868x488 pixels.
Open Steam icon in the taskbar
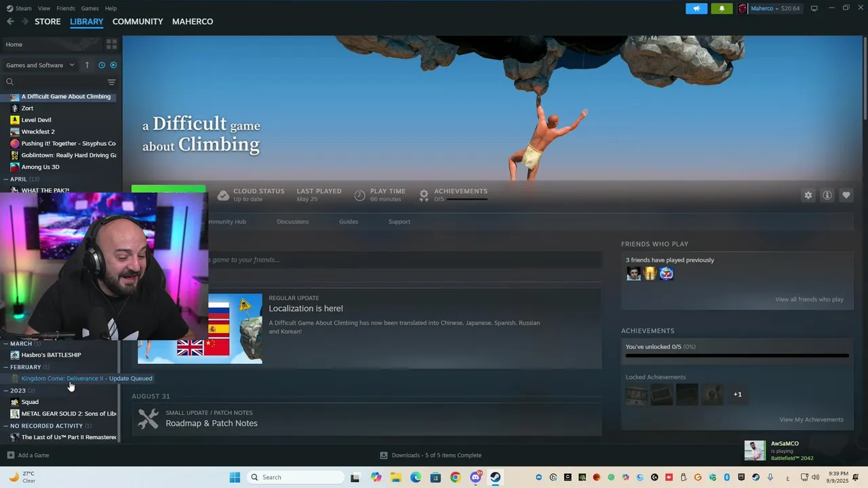495,477
